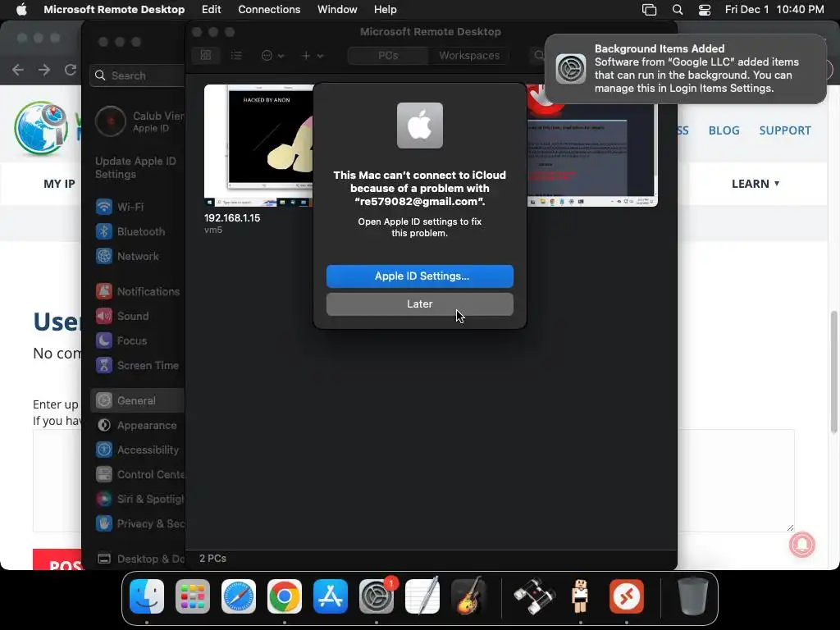
Task: Select the 192.168.1.15 PC thumbnail
Action: click(258, 145)
